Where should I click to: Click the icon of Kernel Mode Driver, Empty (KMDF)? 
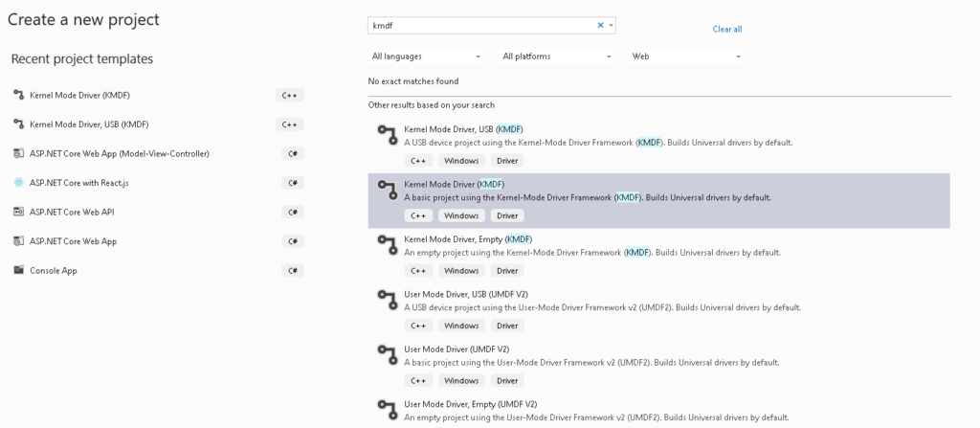pyautogui.click(x=388, y=245)
